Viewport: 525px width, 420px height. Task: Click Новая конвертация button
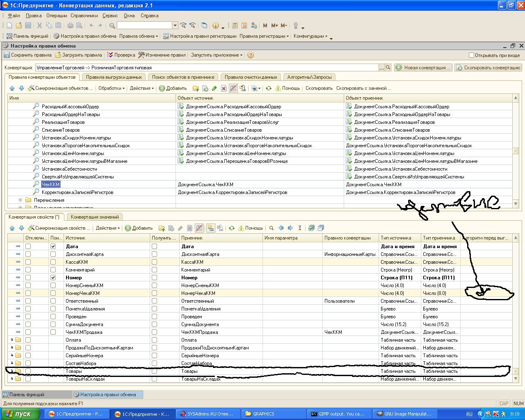423,68
